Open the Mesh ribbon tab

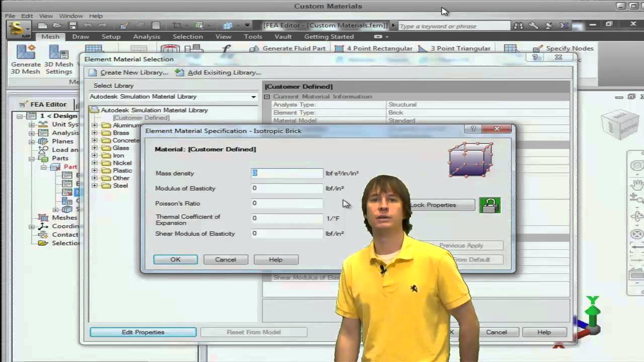(x=50, y=36)
